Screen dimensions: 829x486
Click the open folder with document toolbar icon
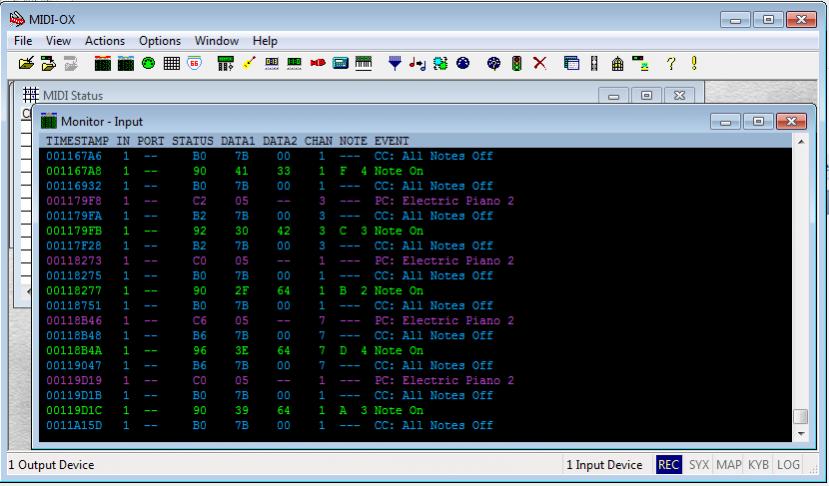(x=48, y=63)
